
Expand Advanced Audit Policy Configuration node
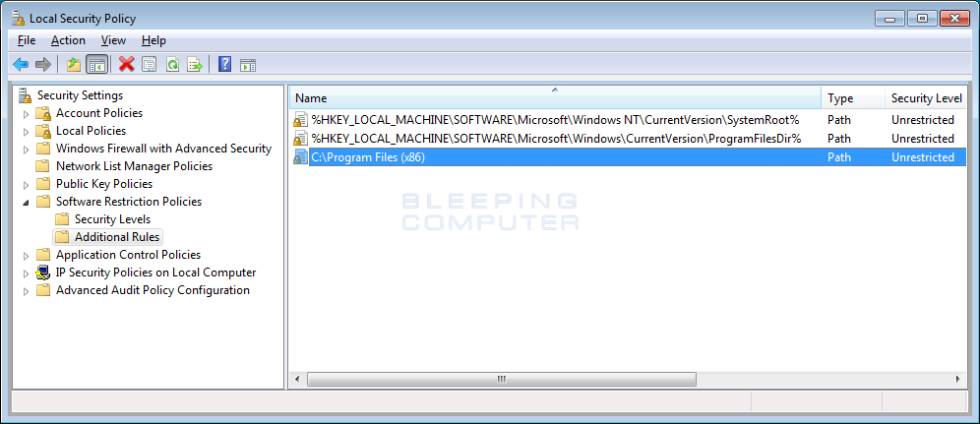pyautogui.click(x=26, y=290)
